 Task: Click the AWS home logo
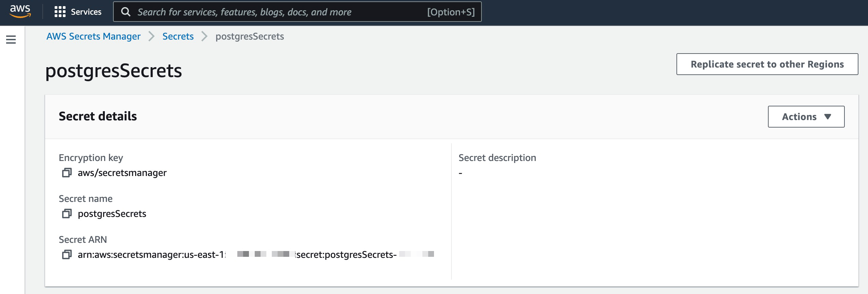(x=19, y=11)
